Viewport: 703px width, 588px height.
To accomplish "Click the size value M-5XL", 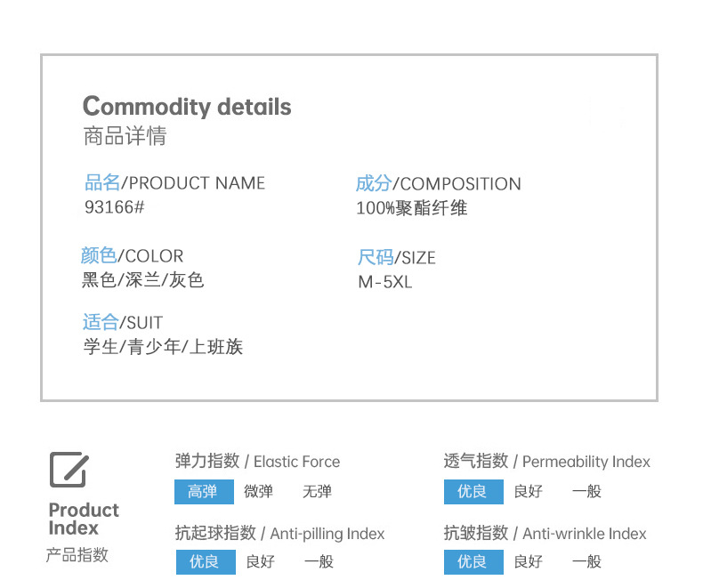I will (x=385, y=282).
